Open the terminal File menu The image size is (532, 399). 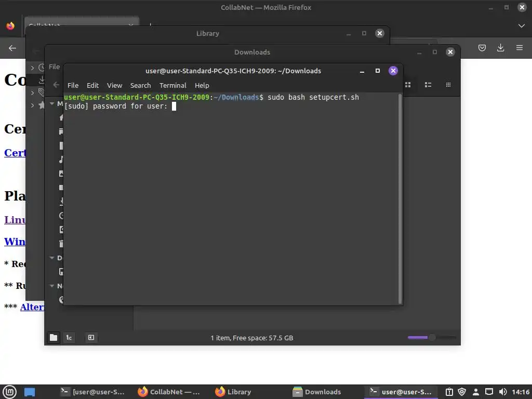tap(73, 86)
